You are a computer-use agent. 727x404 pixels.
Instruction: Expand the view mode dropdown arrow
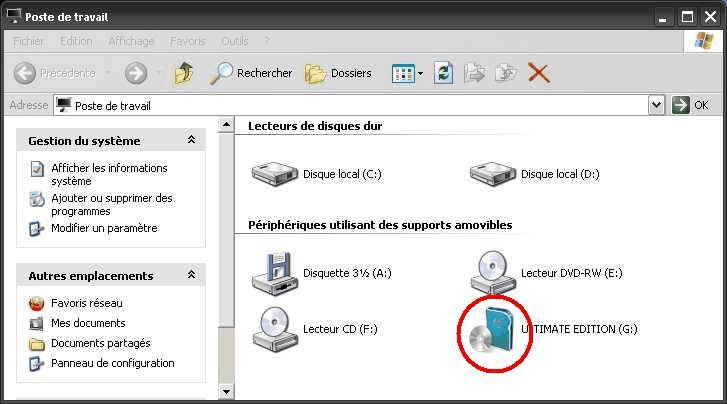pyautogui.click(x=421, y=73)
